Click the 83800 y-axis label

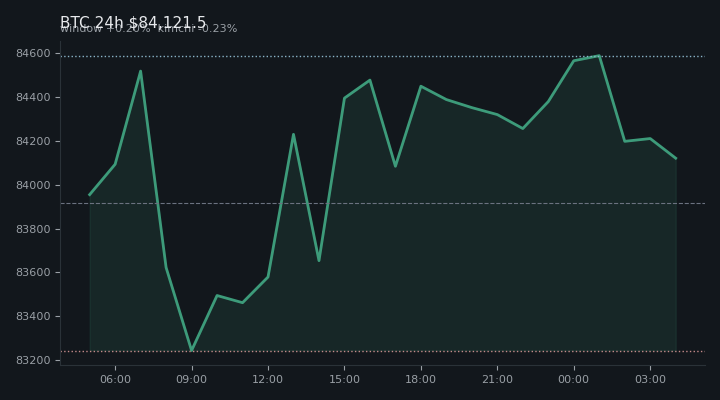tap(33, 229)
